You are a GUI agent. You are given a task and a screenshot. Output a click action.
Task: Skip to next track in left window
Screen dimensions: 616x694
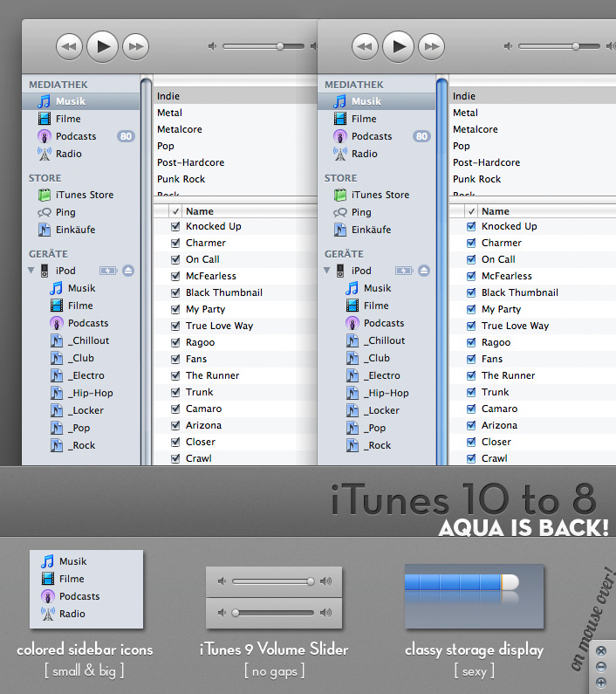click(x=135, y=46)
